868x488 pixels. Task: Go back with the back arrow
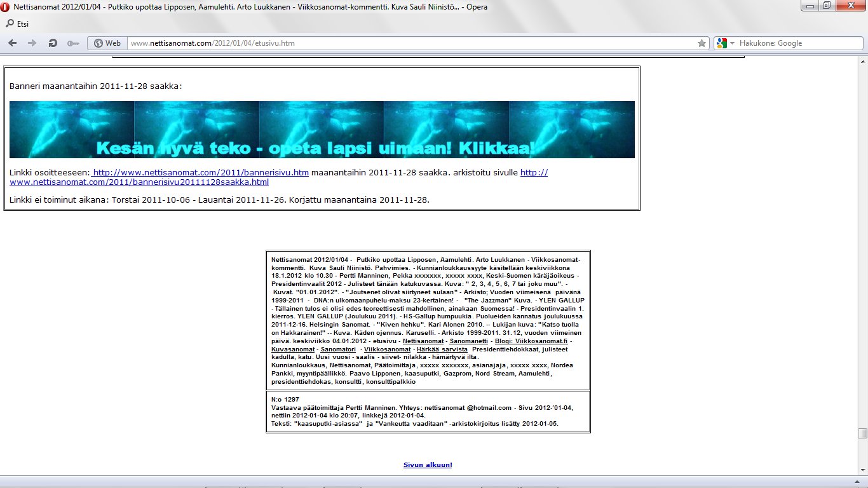pos(12,43)
